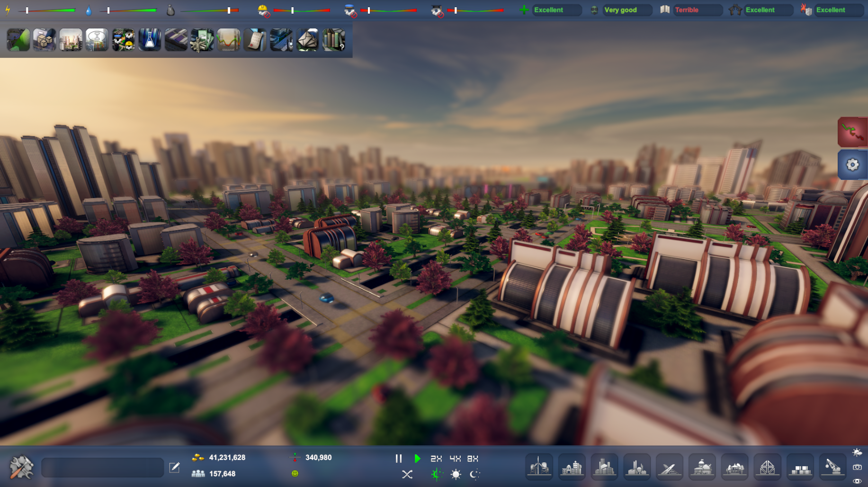This screenshot has height=487, width=868.
Task: Click the green happiness smiley icon
Action: (295, 473)
